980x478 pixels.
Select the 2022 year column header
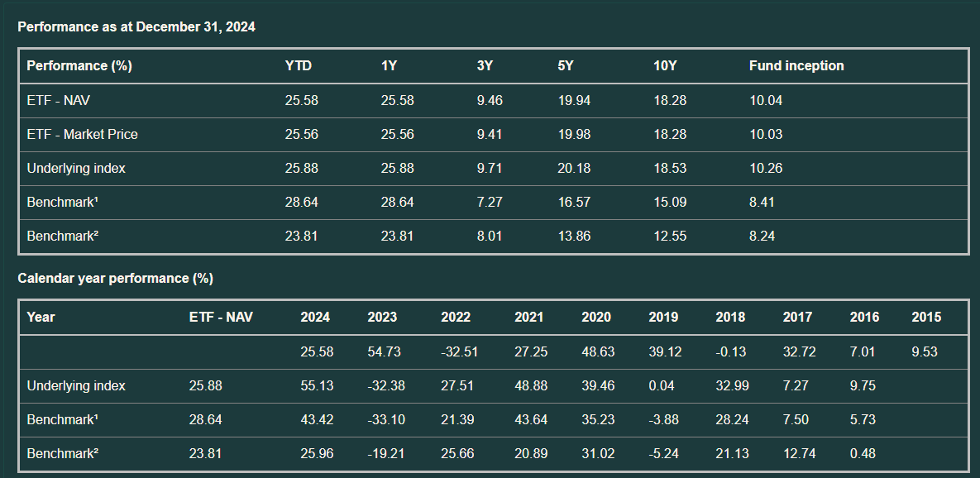[x=456, y=317]
